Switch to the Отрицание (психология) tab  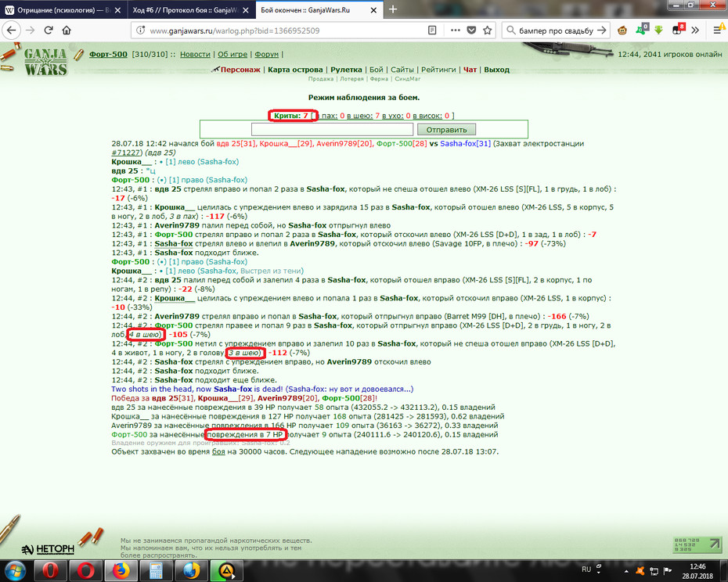click(x=63, y=9)
